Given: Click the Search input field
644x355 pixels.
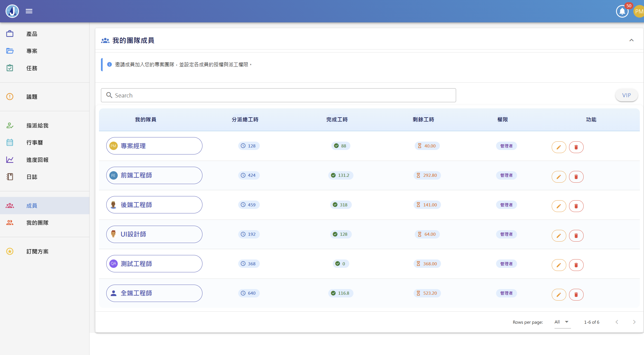Looking at the screenshot, I should point(278,95).
